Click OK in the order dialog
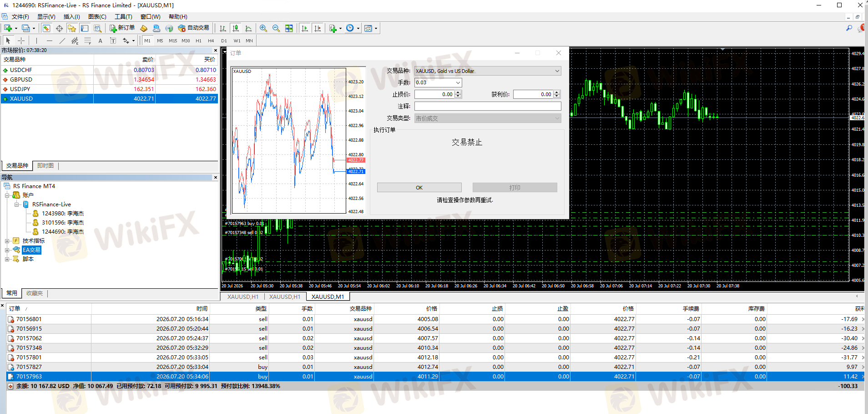The image size is (868, 414). pyautogui.click(x=419, y=188)
